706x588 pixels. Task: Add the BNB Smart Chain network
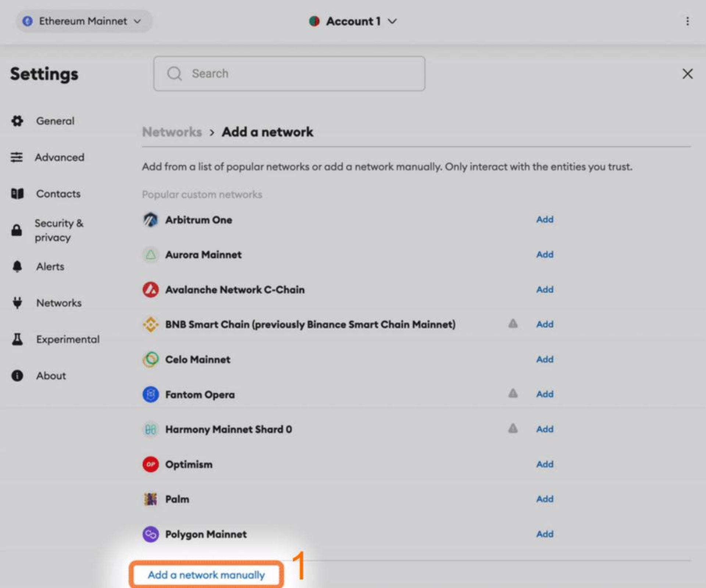pos(545,324)
